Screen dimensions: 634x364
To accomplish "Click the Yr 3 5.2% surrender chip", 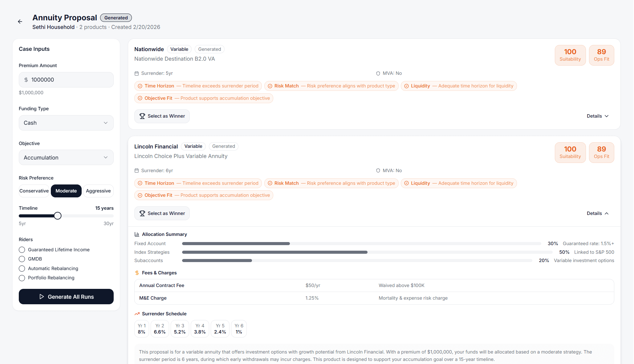I will click(180, 329).
